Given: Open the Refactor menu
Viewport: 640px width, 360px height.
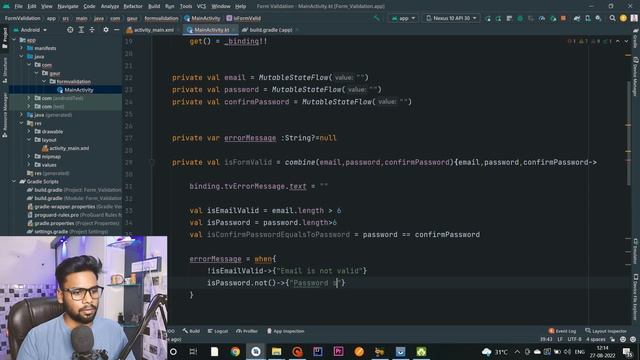Looking at the screenshot, I should click(x=133, y=6).
